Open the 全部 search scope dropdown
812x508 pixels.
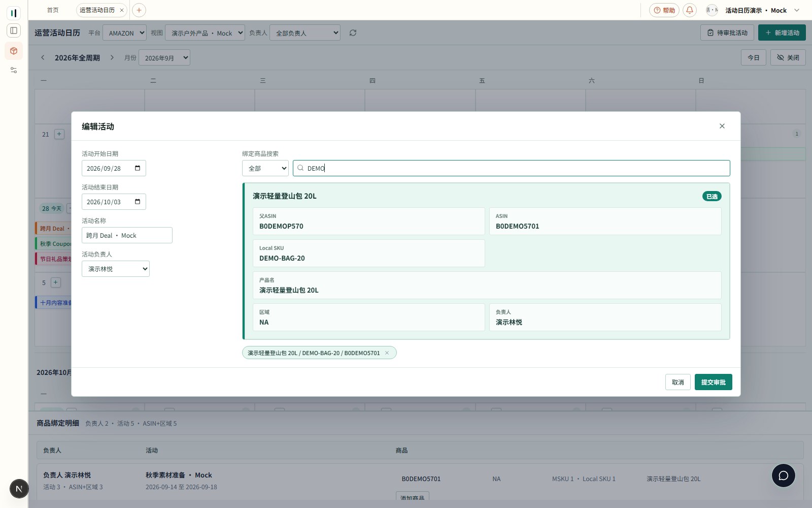click(x=265, y=168)
